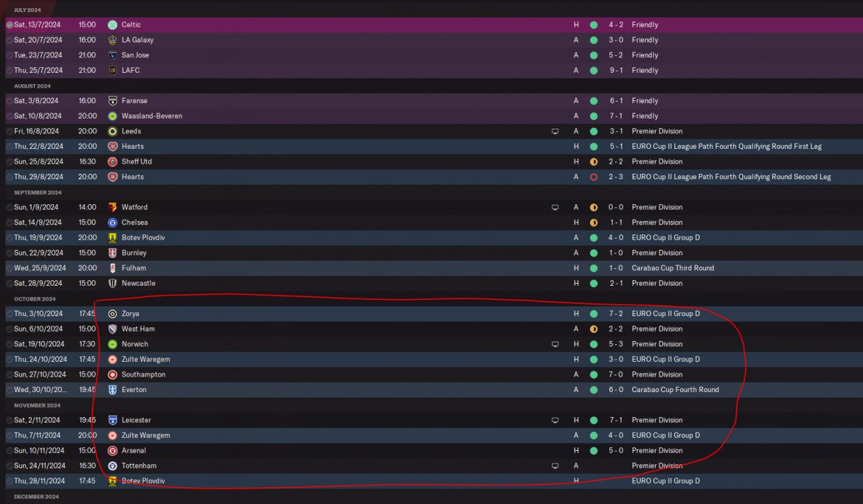Open the EURO Cup II Fourth Qualifying Round First Leg link
The height and width of the screenshot is (504, 863).
727,146
